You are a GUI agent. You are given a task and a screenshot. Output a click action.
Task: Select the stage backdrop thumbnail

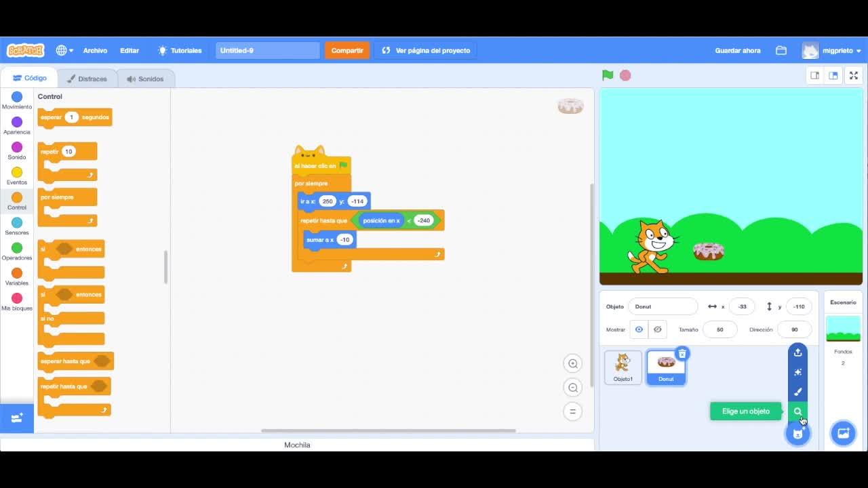(843, 329)
